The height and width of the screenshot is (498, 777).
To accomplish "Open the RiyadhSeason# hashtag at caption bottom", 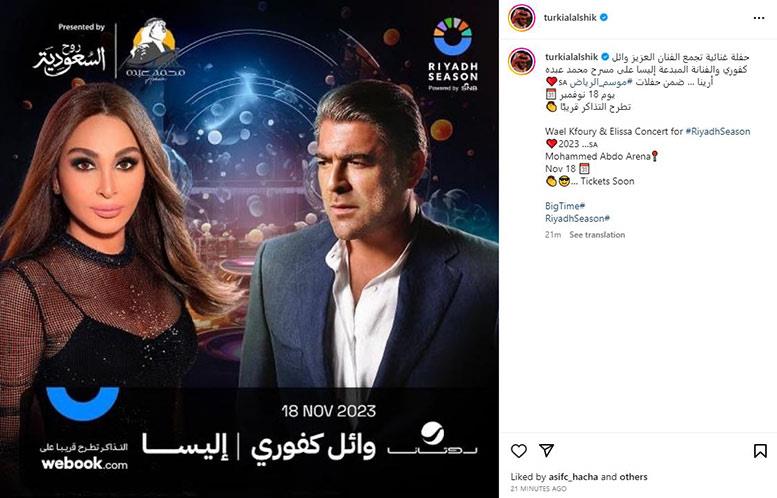I will pyautogui.click(x=577, y=218).
